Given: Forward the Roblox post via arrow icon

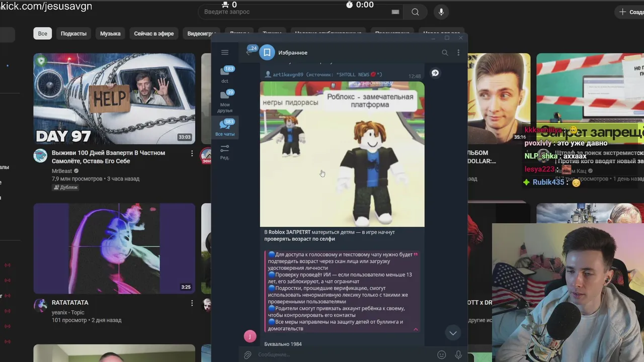Looking at the screenshot, I should pyautogui.click(x=435, y=73).
